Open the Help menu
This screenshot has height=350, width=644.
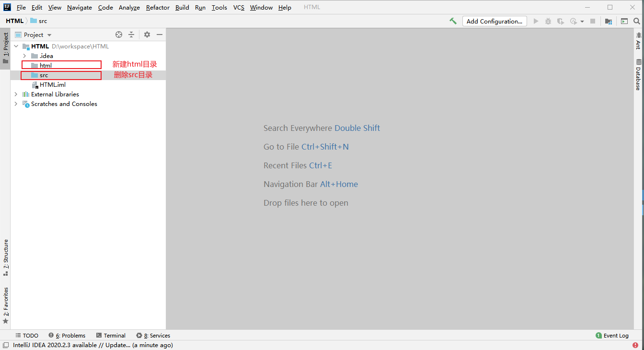pos(285,7)
